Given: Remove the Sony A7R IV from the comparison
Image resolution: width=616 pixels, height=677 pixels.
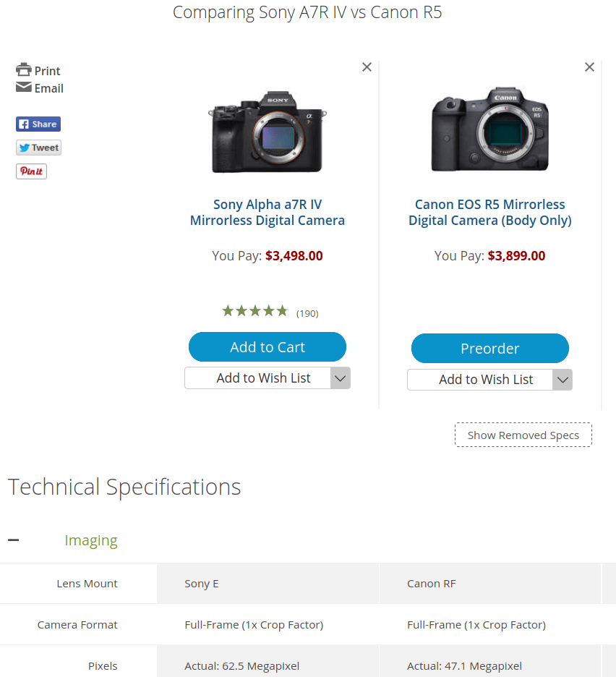Looking at the screenshot, I should click(367, 67).
